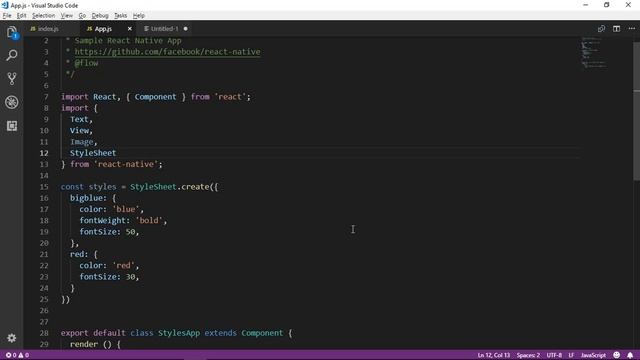Click the render method name on line 29
Viewport: 640px width, 360px height.
[x=84, y=344]
